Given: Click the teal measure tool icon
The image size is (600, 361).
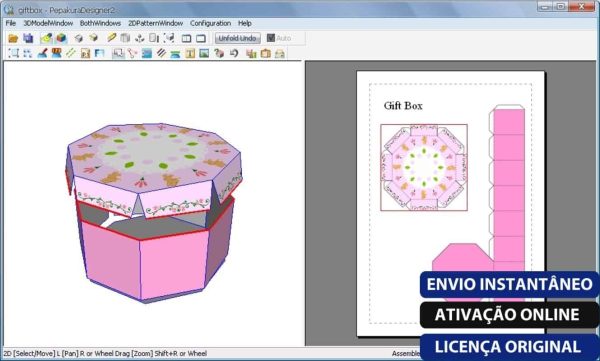Looking at the screenshot, I should 175,54.
